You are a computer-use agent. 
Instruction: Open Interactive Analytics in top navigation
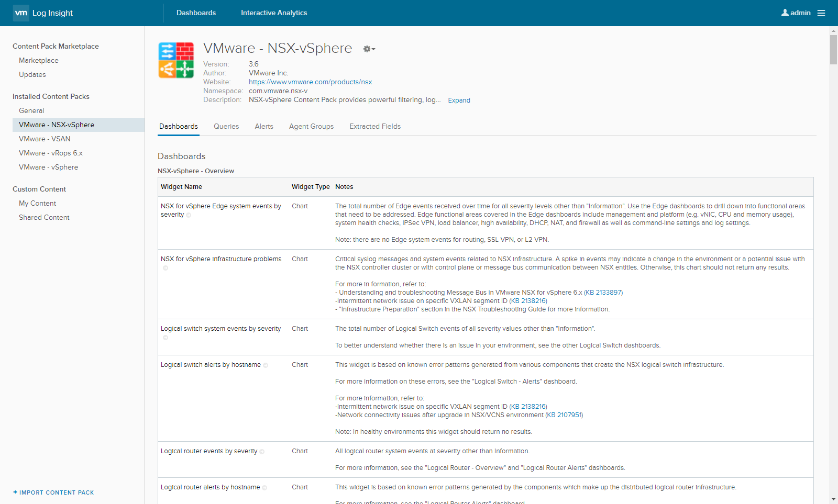tap(274, 13)
